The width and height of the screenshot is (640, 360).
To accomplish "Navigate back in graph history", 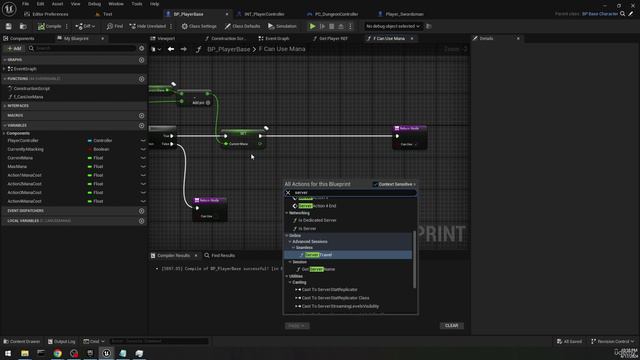I will [171, 49].
